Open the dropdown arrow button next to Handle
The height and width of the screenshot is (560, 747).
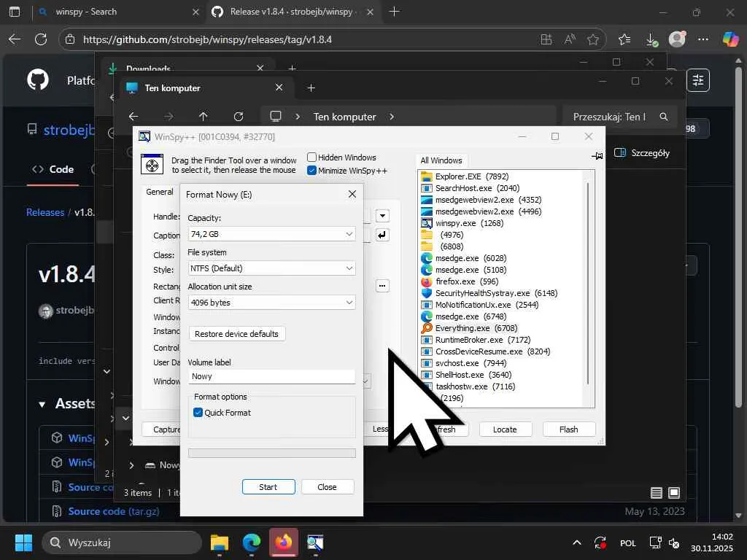[x=382, y=216]
